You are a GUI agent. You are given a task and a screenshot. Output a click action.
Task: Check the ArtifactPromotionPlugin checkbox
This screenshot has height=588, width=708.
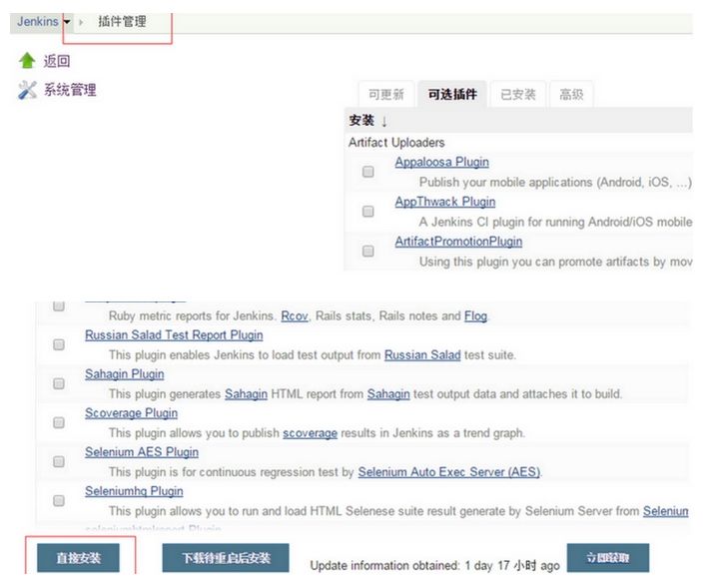click(368, 251)
